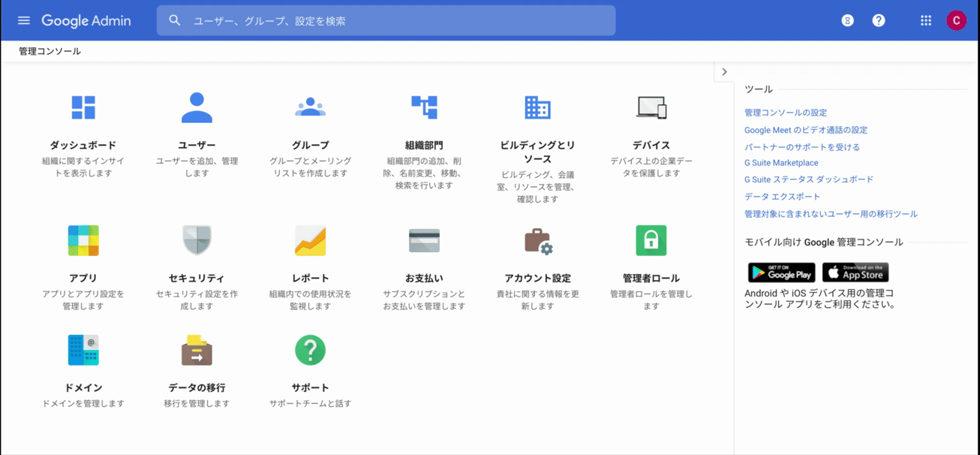Open the ユーザー person icon
Screen dimensions: 980x455
point(197,107)
